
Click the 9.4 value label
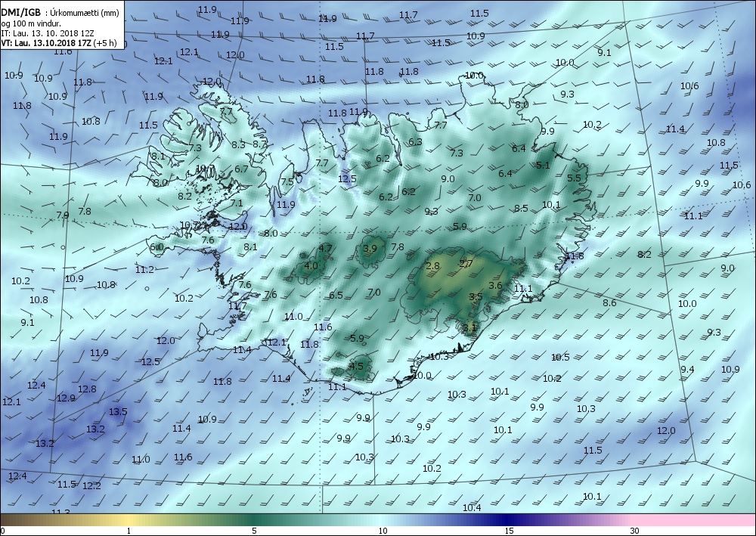tap(687, 369)
